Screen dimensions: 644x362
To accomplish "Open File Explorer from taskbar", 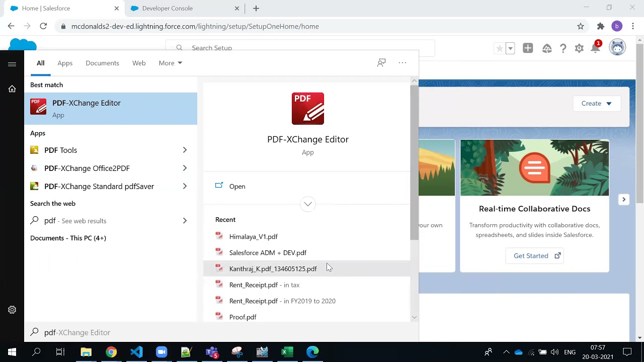I will 86,352.
